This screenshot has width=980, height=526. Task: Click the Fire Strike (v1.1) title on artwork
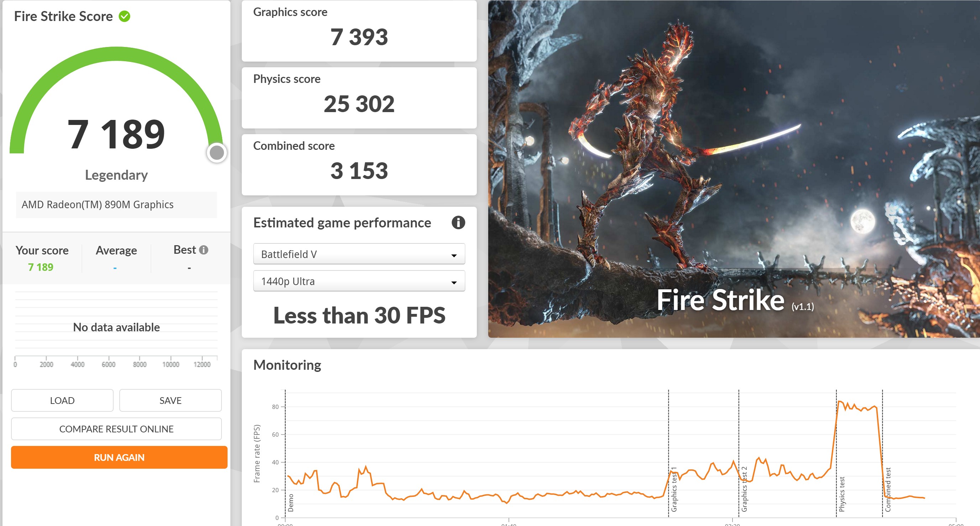735,300
